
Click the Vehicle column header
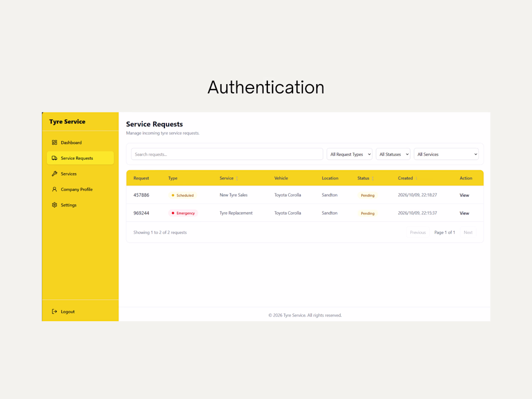click(x=281, y=178)
